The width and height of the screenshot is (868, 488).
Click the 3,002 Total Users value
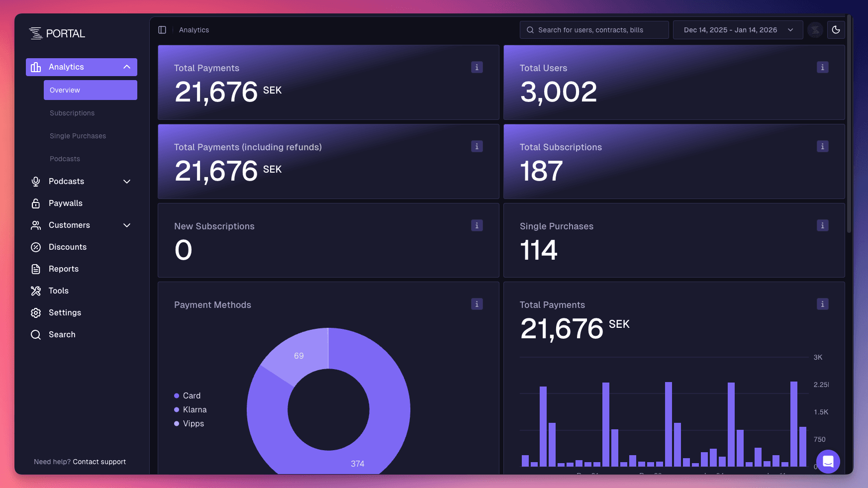point(559,92)
